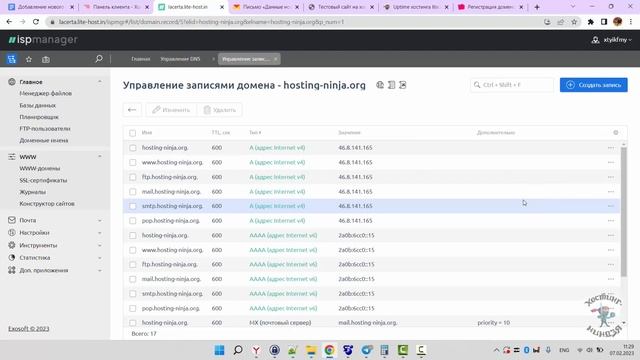Viewport: 640px width, 360px height.
Task: Open the global search magnifier icon
Action: [99, 59]
